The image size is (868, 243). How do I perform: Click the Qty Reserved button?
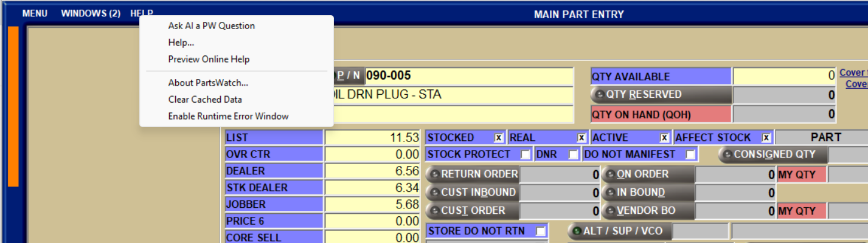click(x=661, y=95)
